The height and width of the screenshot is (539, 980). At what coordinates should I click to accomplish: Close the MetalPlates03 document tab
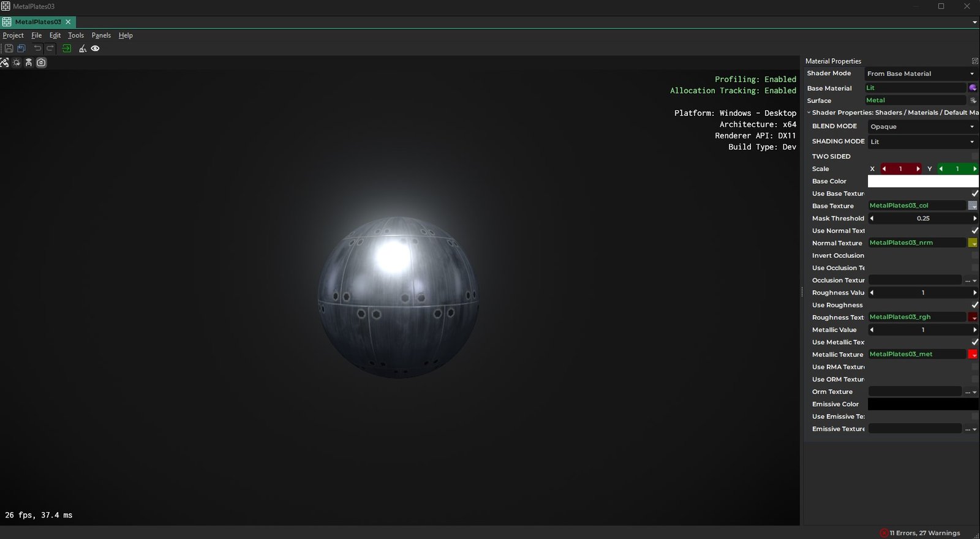[68, 21]
